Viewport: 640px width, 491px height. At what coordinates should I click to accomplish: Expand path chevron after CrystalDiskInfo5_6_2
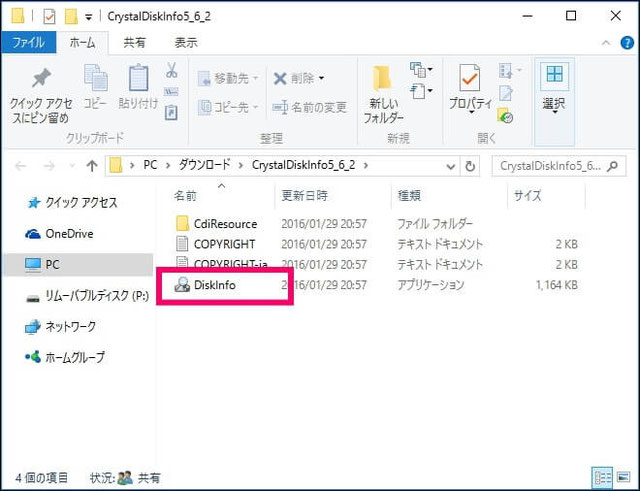365,166
